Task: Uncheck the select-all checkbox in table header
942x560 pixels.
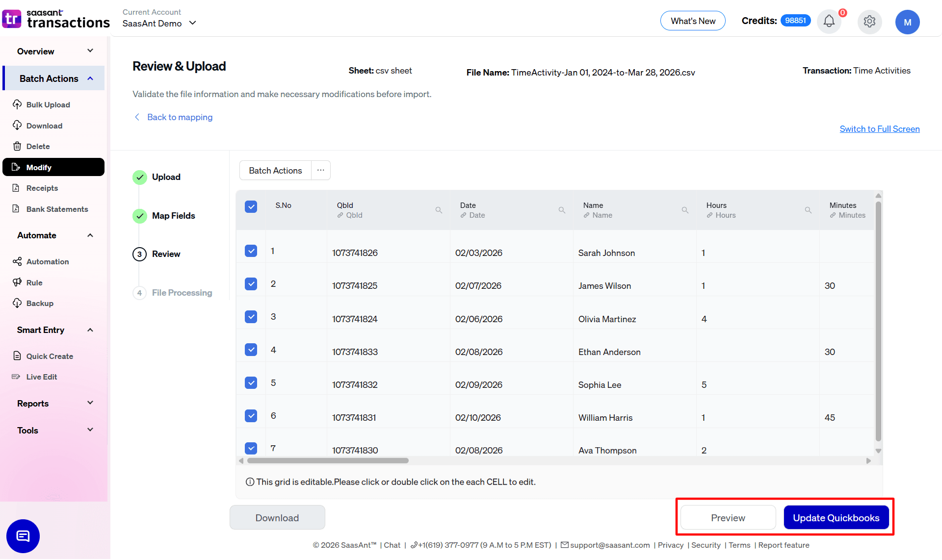Action: click(x=251, y=206)
